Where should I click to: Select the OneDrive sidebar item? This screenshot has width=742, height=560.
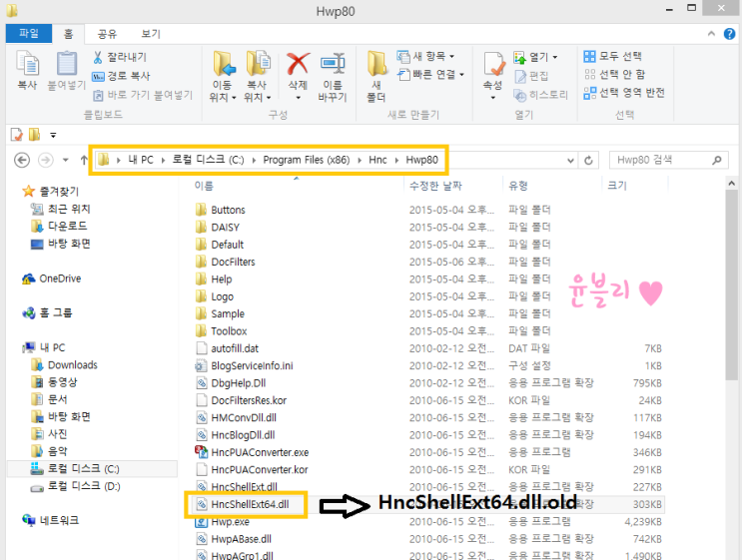click(x=51, y=279)
